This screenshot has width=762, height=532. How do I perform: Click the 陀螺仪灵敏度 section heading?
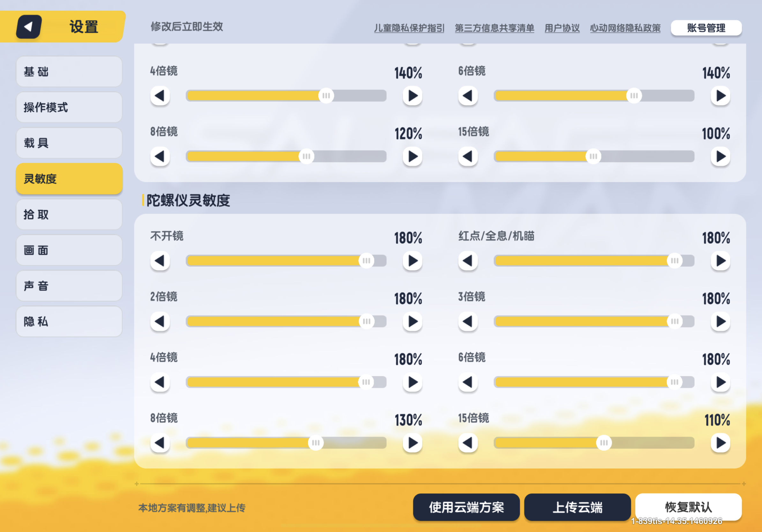pos(188,200)
